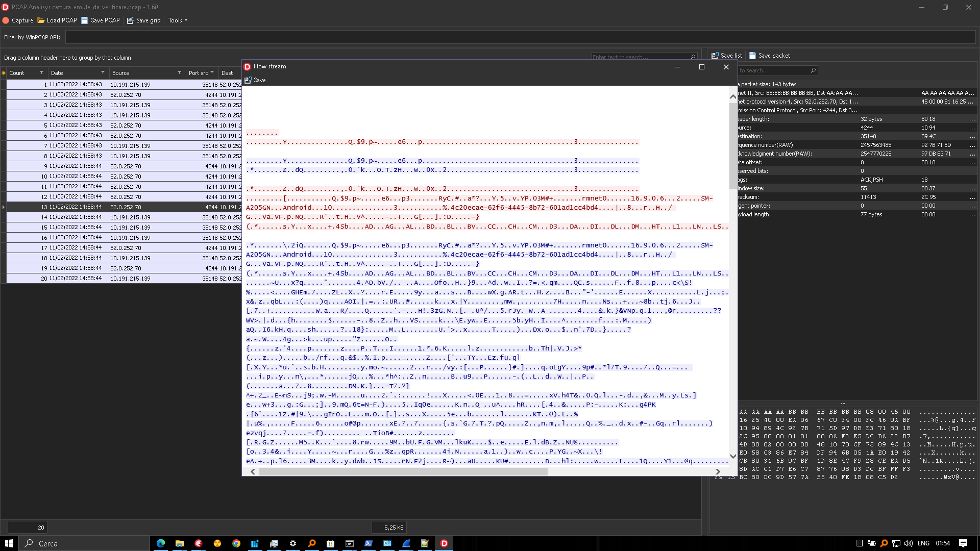Viewport: 980px width, 551px height.
Task: Open the Port src column filter
Action: (x=212, y=72)
